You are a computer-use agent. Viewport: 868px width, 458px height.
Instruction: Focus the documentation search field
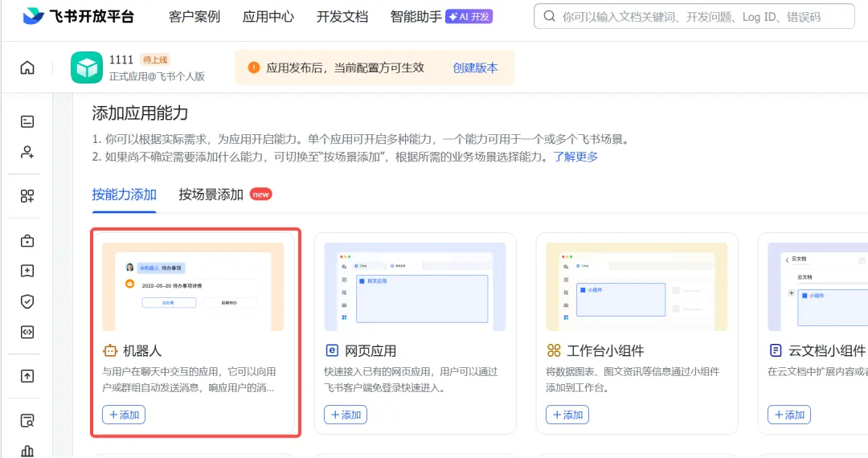click(x=694, y=17)
